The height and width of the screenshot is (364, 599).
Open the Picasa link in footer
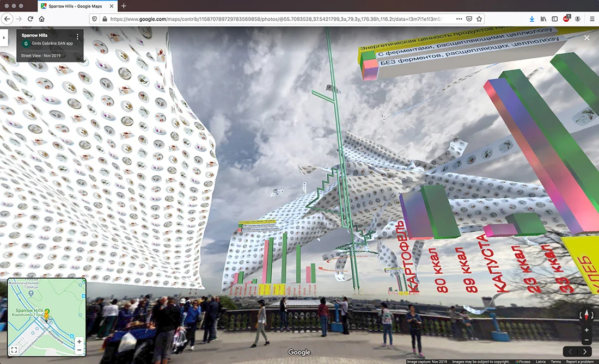click(x=523, y=361)
